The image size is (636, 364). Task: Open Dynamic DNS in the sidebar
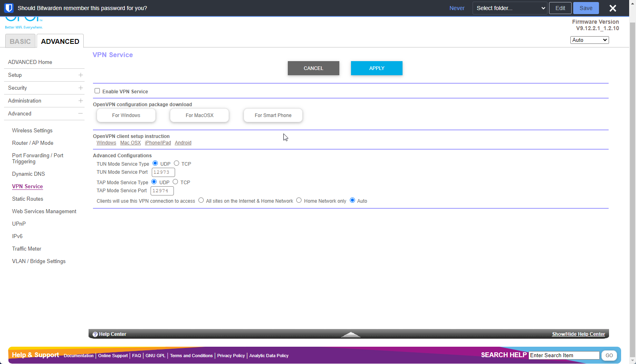point(29,174)
